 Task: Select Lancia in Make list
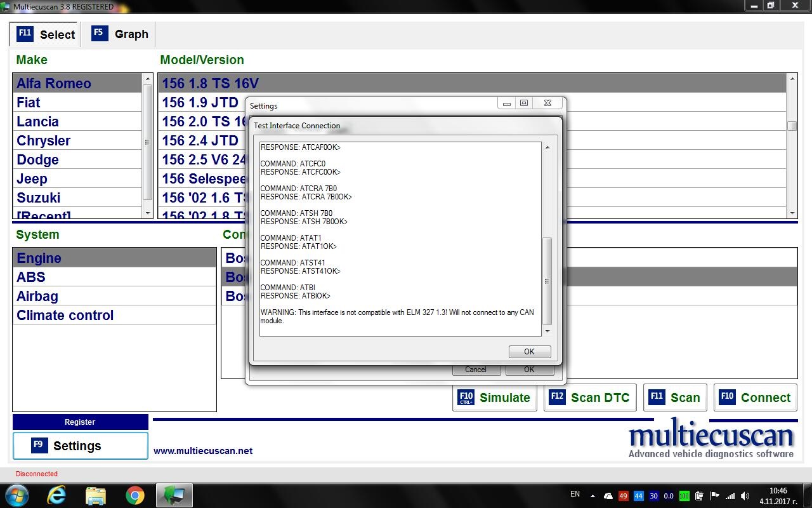pyautogui.click(x=77, y=121)
